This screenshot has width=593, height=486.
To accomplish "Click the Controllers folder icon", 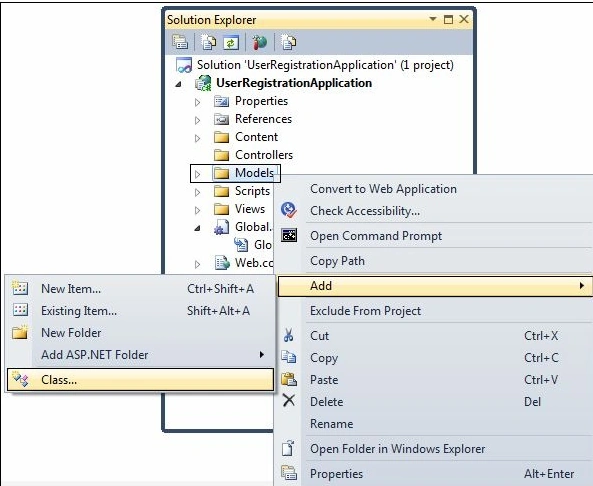I will point(222,155).
